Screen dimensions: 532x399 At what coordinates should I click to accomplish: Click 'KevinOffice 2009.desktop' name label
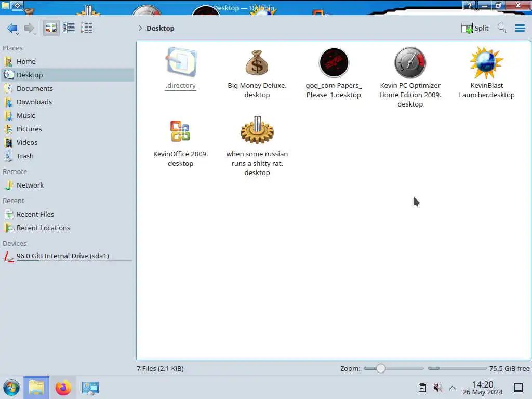pos(180,159)
